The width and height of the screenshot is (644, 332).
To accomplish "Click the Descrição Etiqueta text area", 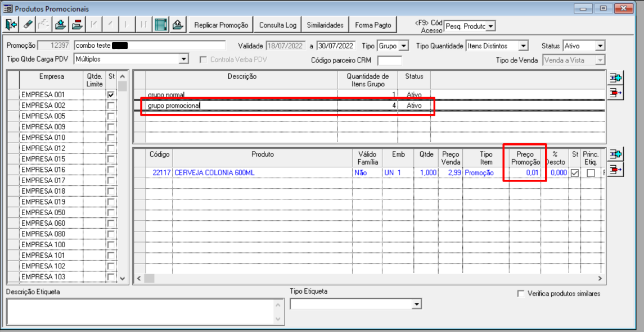I will click(x=141, y=312).
